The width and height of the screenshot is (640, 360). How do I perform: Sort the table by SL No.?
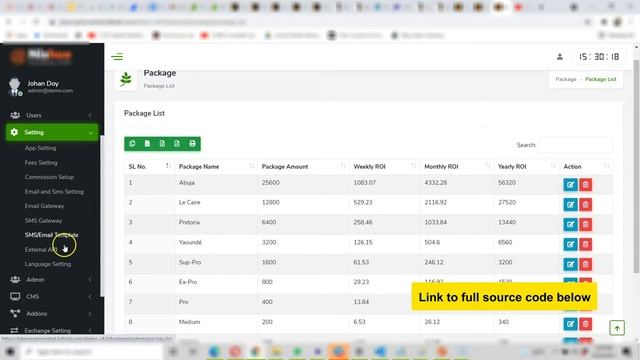(x=149, y=167)
